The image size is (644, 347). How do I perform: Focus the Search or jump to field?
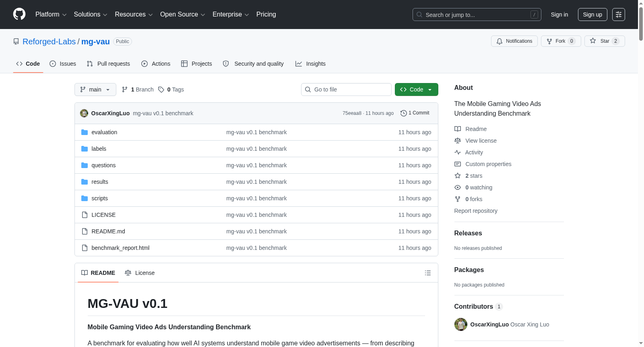(477, 15)
